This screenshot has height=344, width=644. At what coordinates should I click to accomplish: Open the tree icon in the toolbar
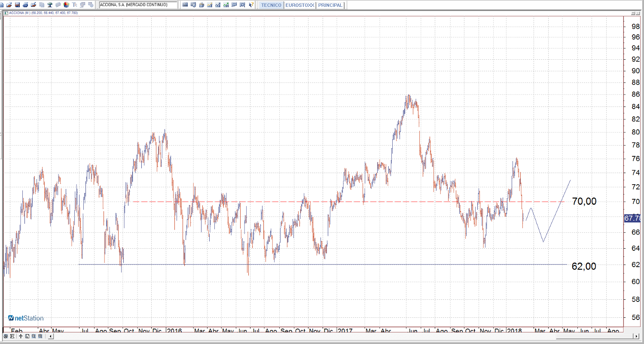[x=50, y=5]
